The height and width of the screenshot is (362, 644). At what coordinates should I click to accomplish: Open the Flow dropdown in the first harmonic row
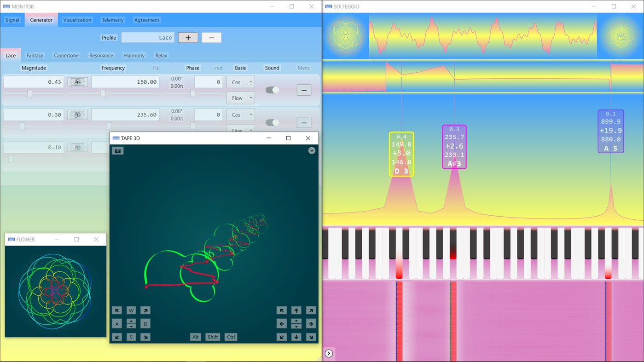pos(240,98)
